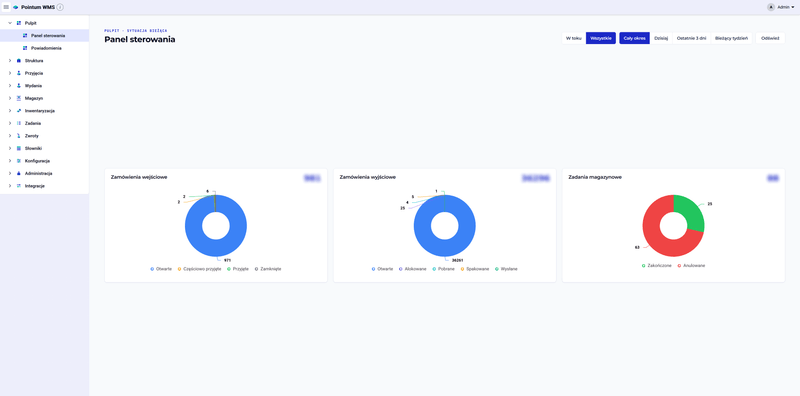Select the Cały okres range
Image resolution: width=800 pixels, height=396 pixels.
tap(635, 38)
